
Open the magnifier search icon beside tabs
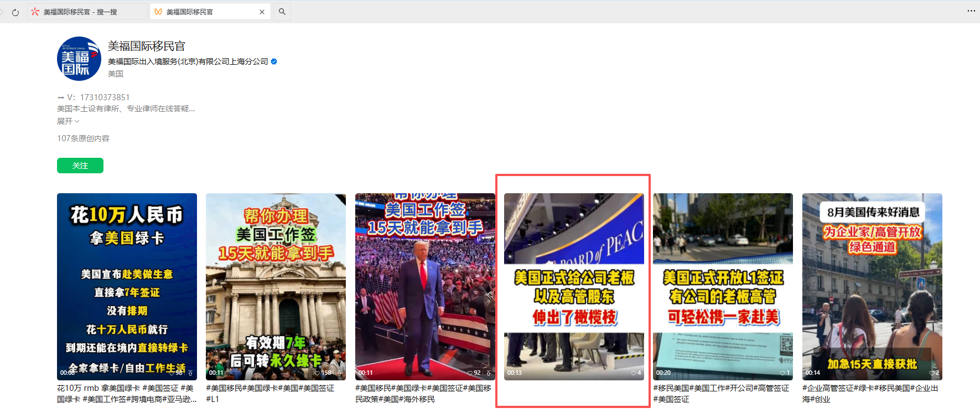point(282,12)
